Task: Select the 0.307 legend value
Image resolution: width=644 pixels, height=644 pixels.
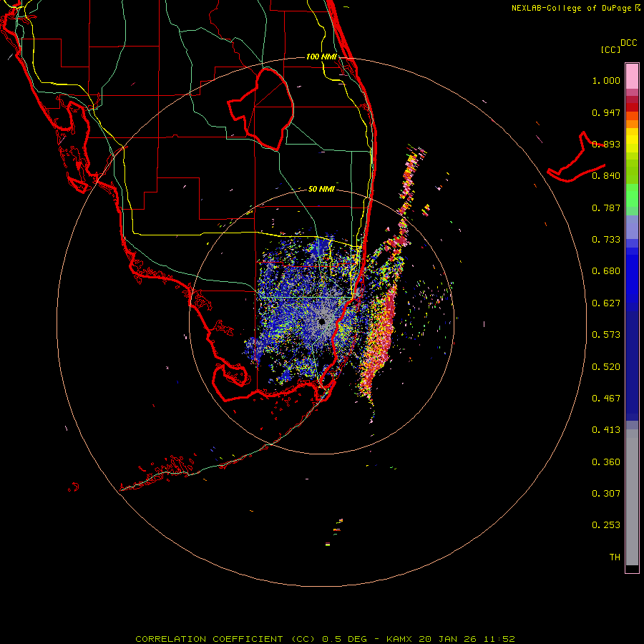Action: (x=606, y=494)
